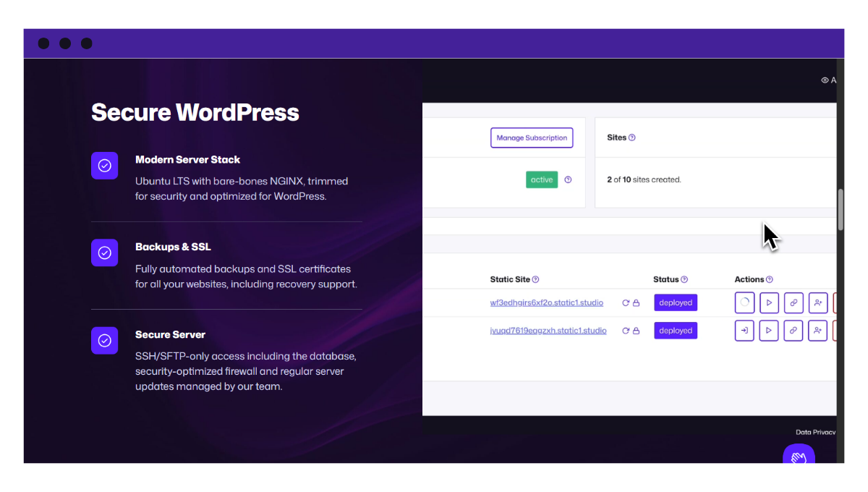The height and width of the screenshot is (492, 868).
Task: Toggle the eye visibility icon at top right
Action: click(825, 80)
